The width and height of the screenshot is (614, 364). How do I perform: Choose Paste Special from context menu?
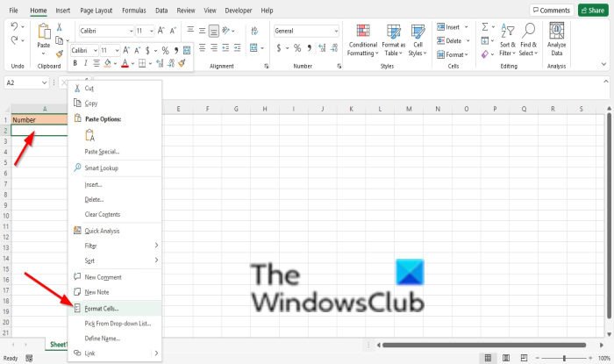(x=115, y=152)
